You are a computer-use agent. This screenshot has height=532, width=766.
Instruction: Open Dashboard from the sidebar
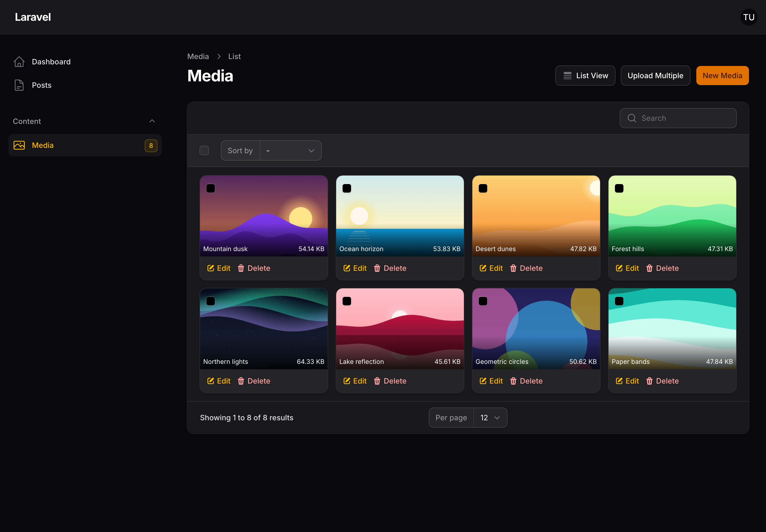coord(85,62)
